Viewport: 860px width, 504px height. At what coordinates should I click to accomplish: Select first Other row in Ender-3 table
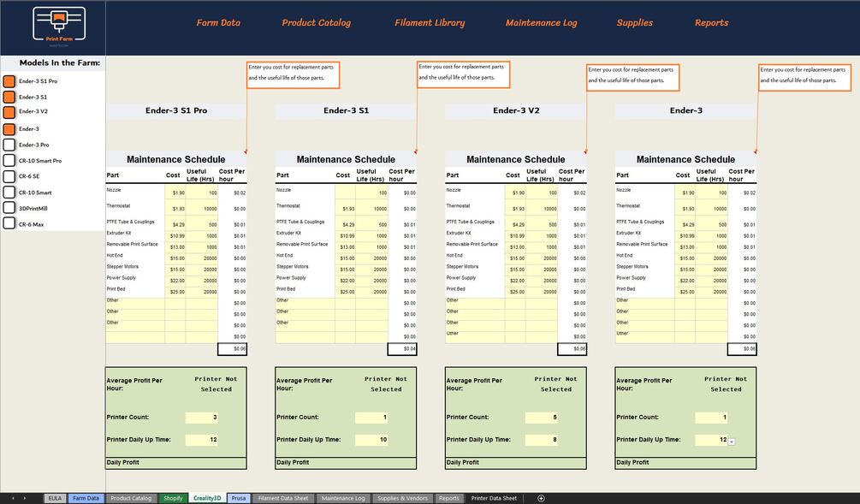645,302
